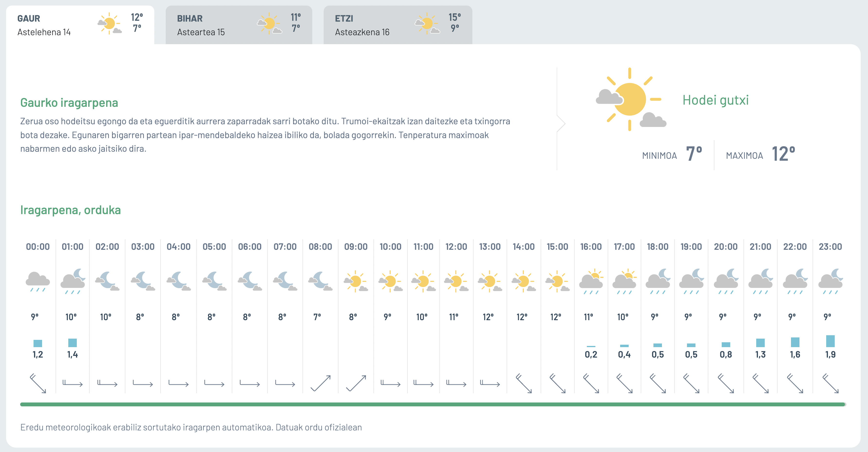Click the moon cloud icon at 02:00
Image resolution: width=868 pixels, height=452 pixels.
107,281
